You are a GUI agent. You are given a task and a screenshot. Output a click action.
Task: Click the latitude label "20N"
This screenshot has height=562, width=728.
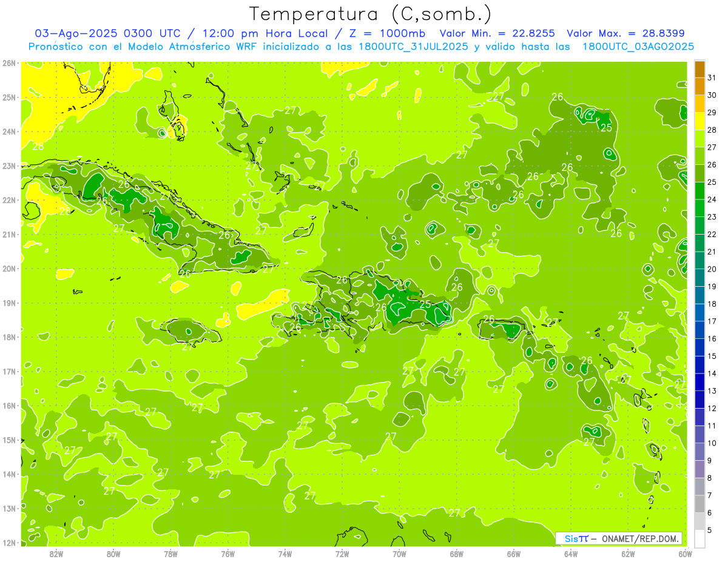pos(9,269)
